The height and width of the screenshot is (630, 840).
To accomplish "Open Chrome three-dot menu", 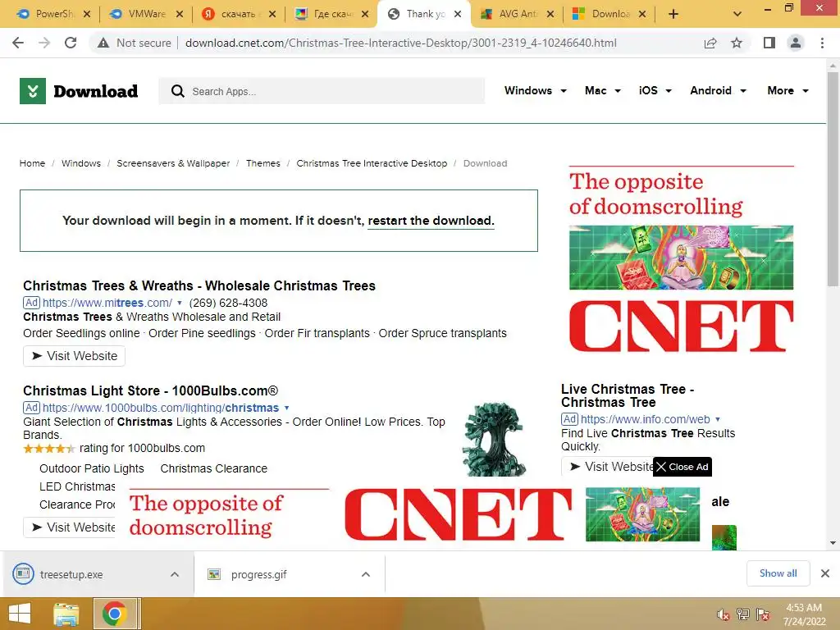I will pyautogui.click(x=822, y=43).
